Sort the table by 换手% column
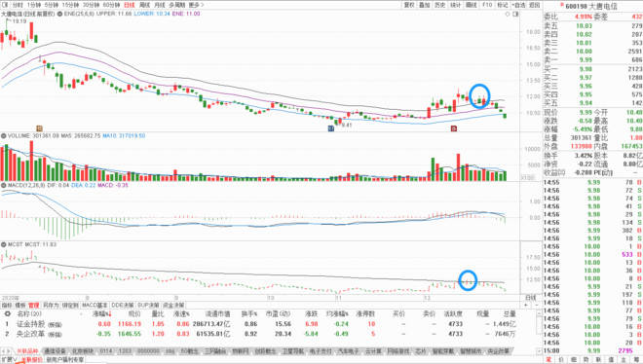The image size is (643, 364). pos(248,314)
